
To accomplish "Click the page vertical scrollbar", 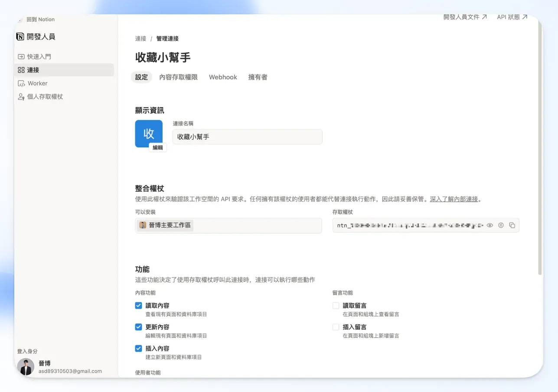I will click(540, 147).
